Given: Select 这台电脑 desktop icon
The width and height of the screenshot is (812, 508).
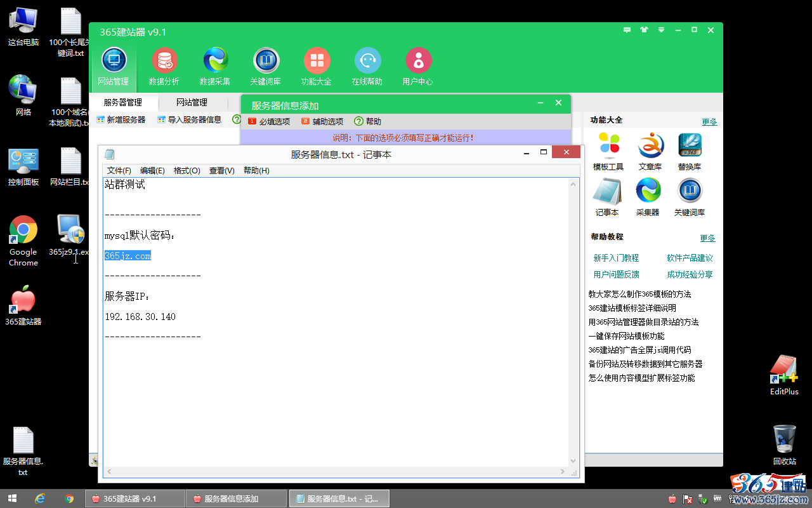Looking at the screenshot, I should pyautogui.click(x=23, y=27).
